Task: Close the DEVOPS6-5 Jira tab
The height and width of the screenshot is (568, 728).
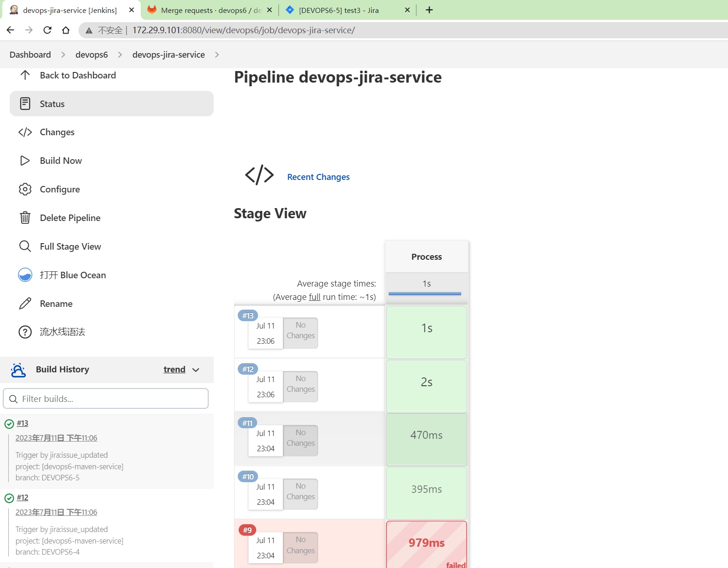Action: tap(407, 10)
